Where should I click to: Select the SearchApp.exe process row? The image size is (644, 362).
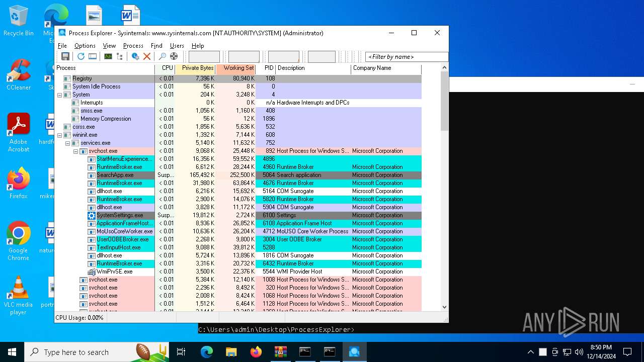238,175
